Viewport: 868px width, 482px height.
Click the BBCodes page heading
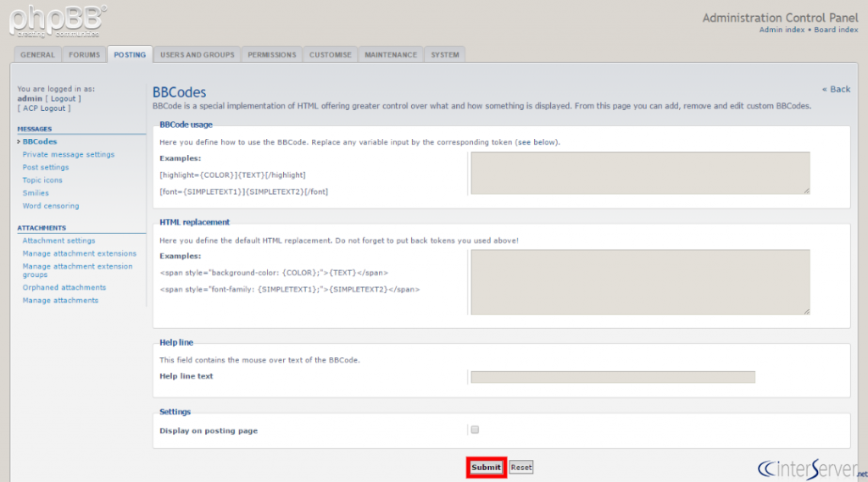(x=180, y=92)
